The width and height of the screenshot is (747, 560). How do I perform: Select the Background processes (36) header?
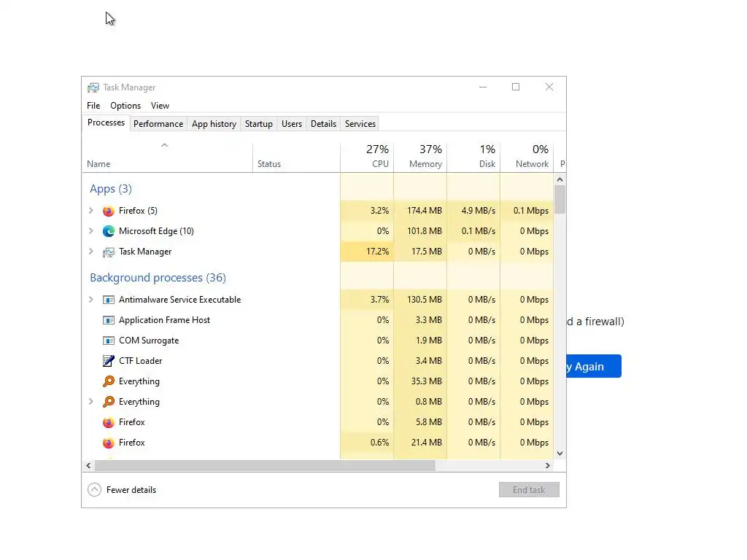pyautogui.click(x=158, y=278)
